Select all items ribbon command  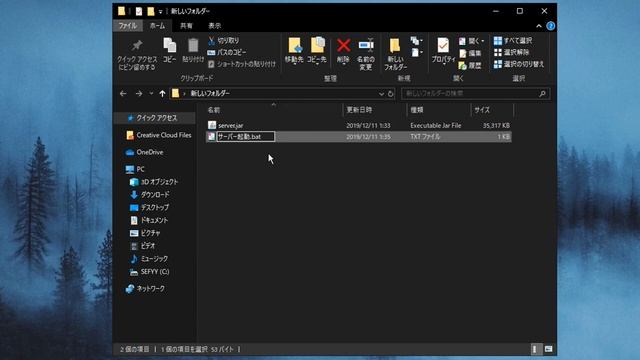click(513, 41)
